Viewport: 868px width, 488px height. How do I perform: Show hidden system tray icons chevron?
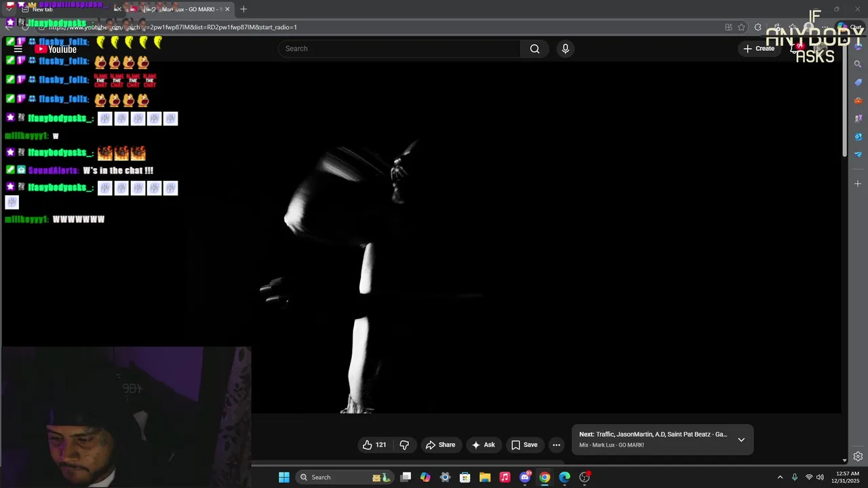pos(780,477)
